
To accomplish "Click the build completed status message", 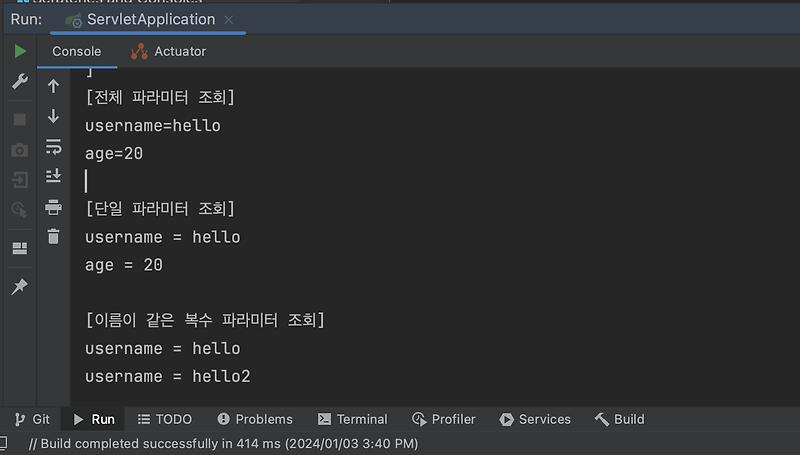I will pos(223,443).
